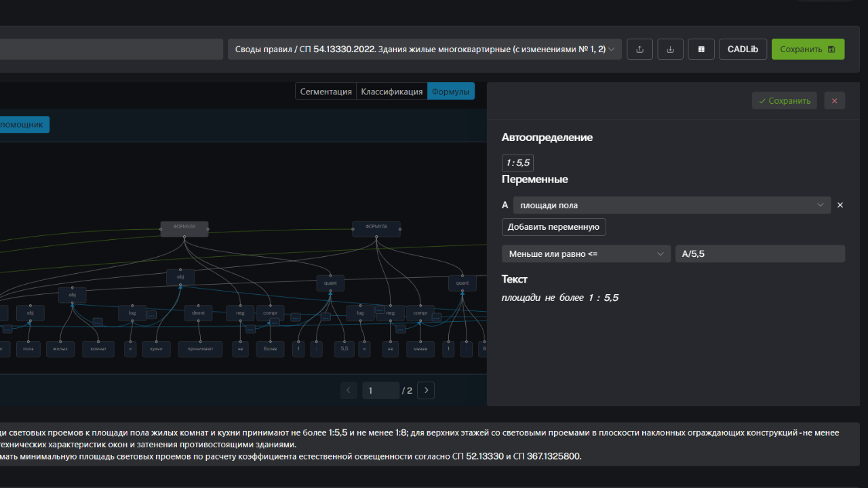Click the page number input field
This screenshot has width=868, height=488.
tap(380, 390)
